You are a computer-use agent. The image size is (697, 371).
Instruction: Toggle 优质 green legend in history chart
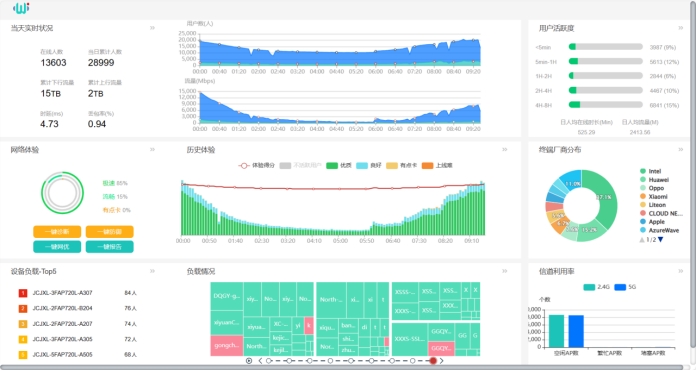(x=339, y=165)
